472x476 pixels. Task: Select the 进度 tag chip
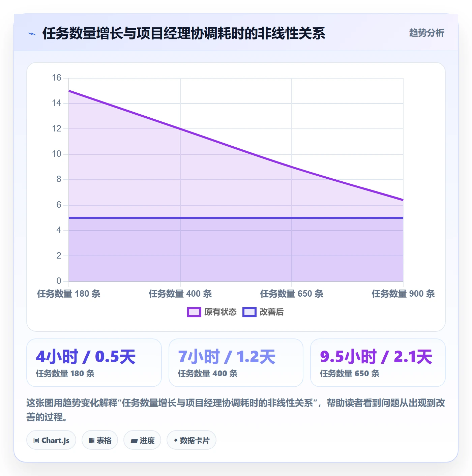pyautogui.click(x=142, y=440)
